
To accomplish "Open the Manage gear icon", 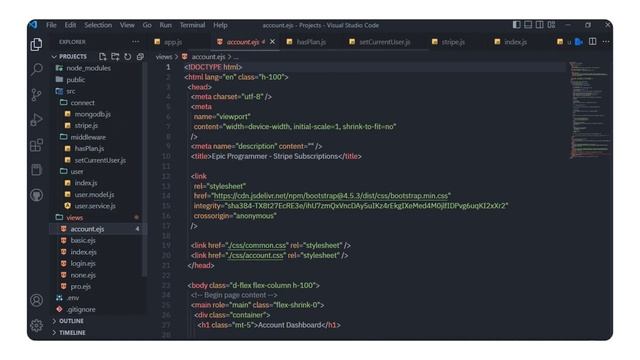I will coord(36,325).
